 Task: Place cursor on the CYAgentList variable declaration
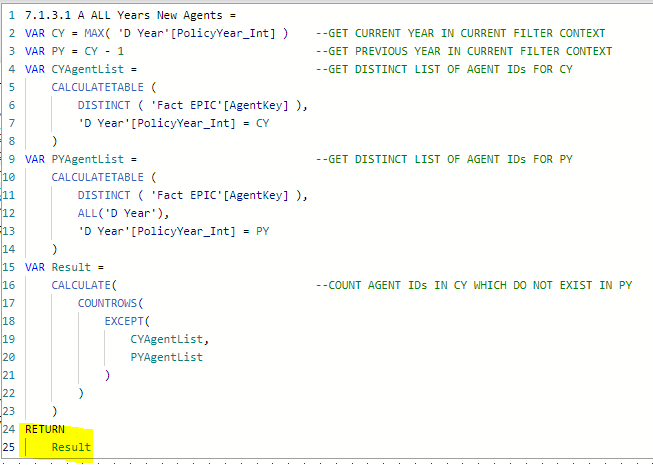click(81, 69)
